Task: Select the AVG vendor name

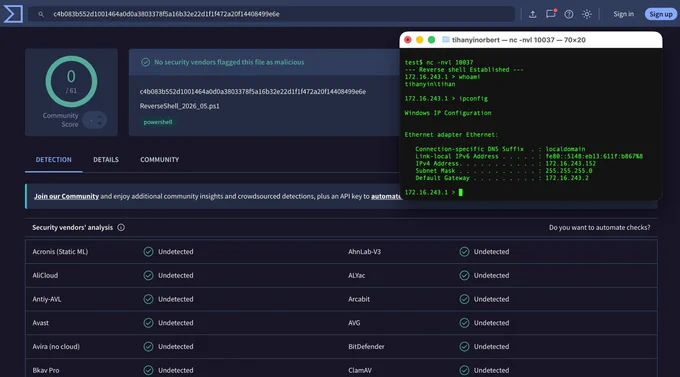Action: (354, 323)
